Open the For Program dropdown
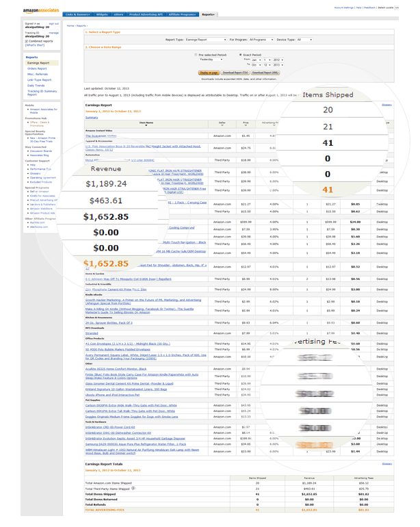The width and height of the screenshot is (420, 527). coord(261,40)
